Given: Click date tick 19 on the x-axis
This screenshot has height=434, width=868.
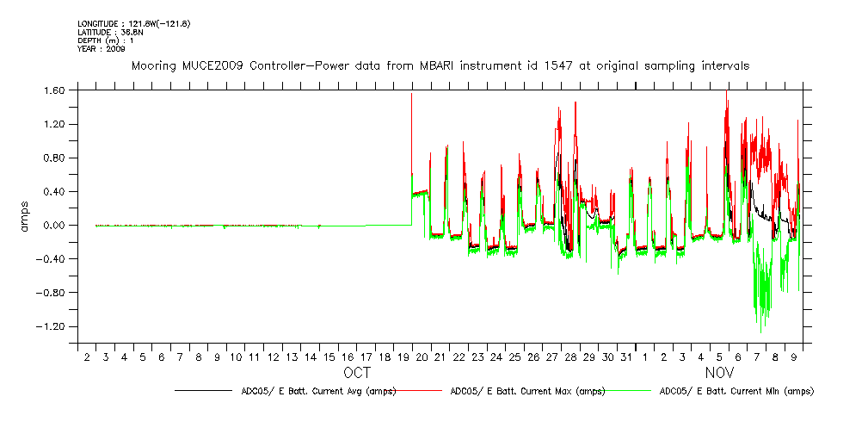Looking at the screenshot, I should click(403, 356).
